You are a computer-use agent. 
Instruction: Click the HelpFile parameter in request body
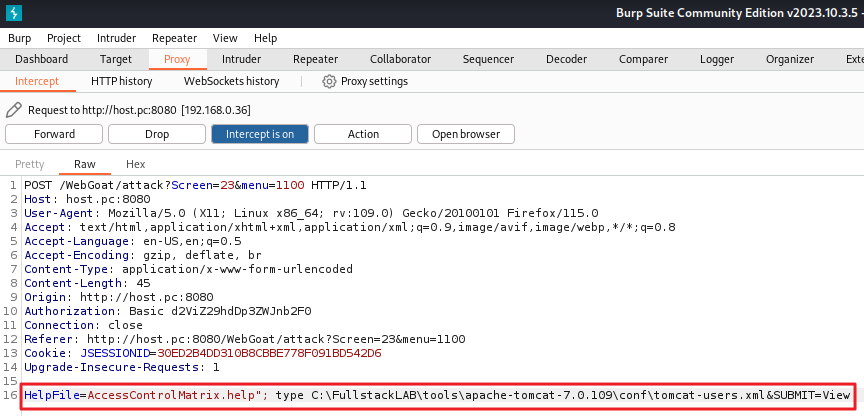(x=52, y=395)
